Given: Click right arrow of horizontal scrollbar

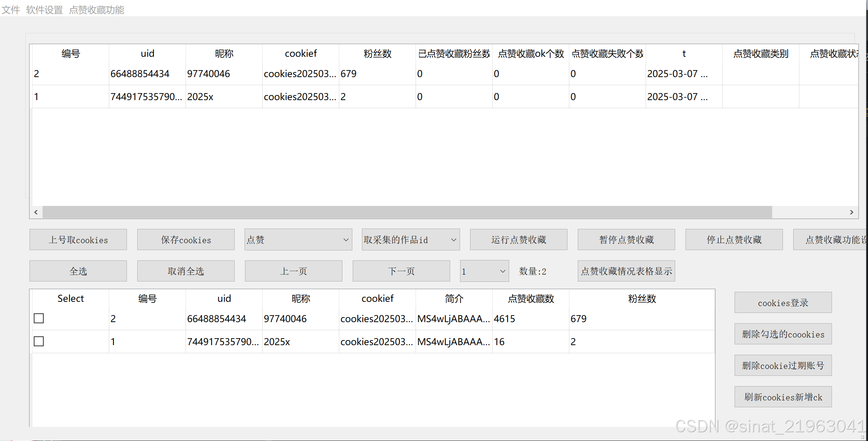Looking at the screenshot, I should (x=852, y=212).
